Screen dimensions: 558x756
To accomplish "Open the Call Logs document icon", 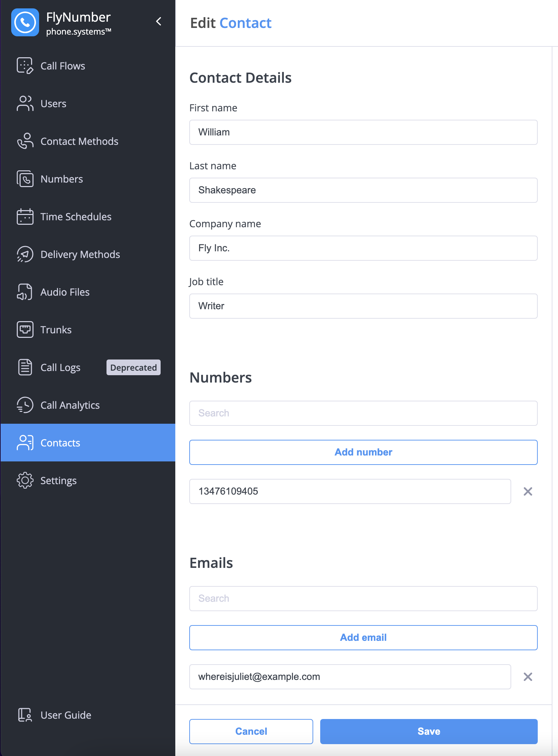I will (25, 368).
